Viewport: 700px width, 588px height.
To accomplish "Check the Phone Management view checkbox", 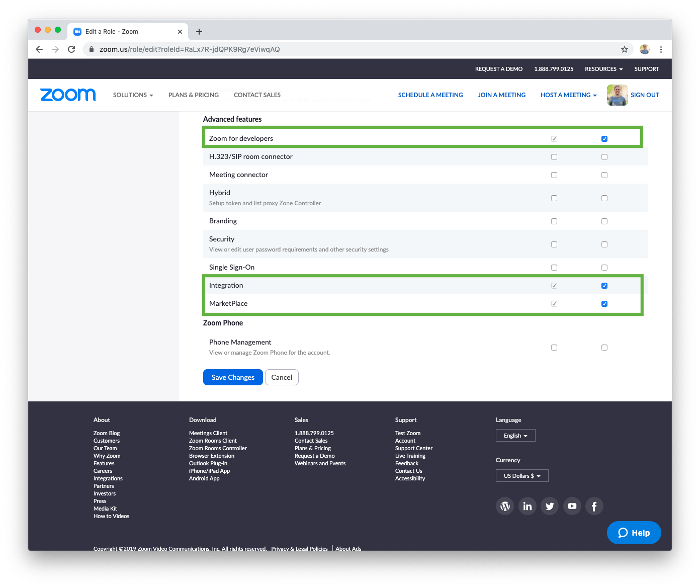I will (554, 348).
